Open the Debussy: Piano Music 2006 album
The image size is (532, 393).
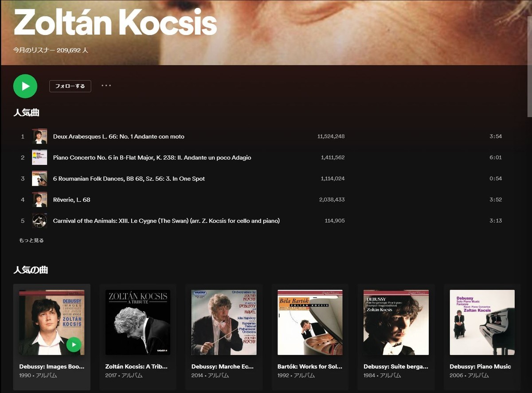click(x=482, y=337)
